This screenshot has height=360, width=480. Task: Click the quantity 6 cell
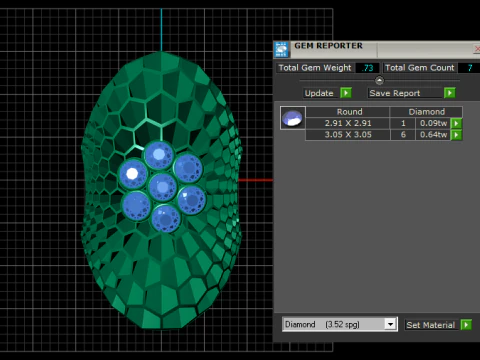(403, 135)
